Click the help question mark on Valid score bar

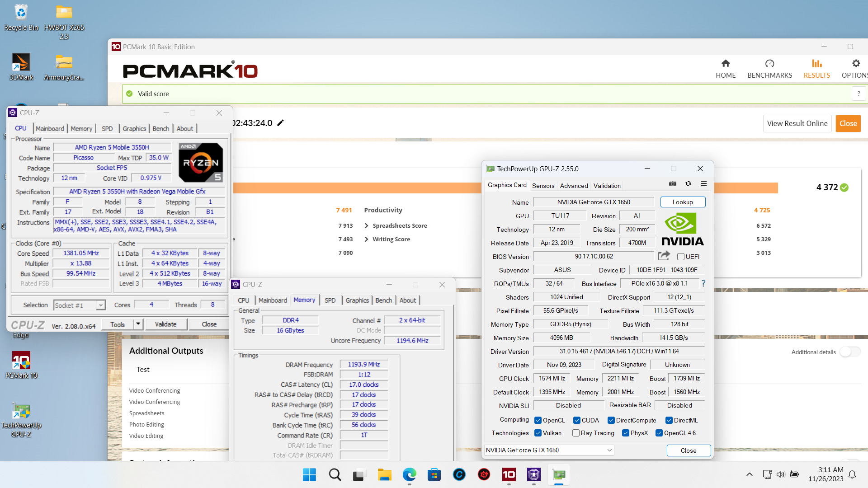coord(859,94)
